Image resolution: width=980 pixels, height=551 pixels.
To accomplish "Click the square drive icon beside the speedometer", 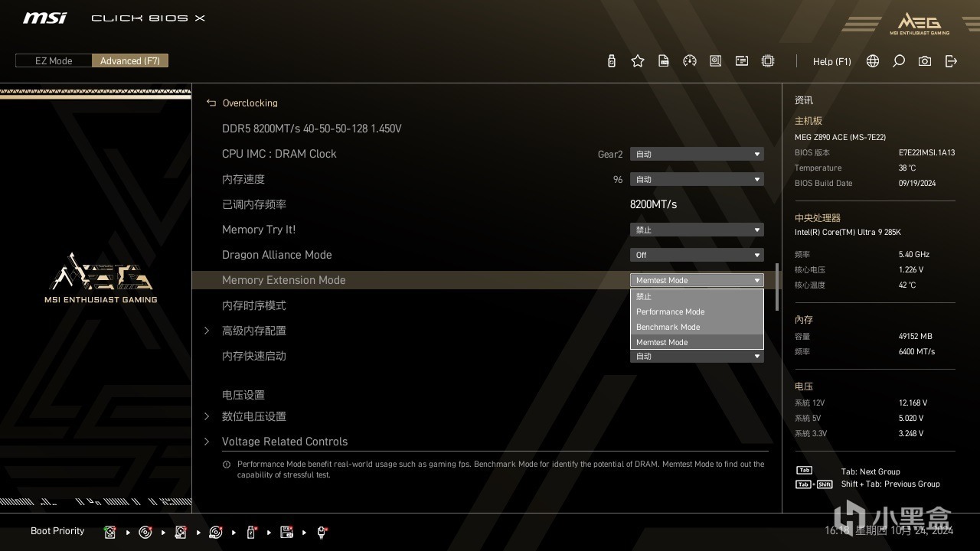I will (x=716, y=61).
